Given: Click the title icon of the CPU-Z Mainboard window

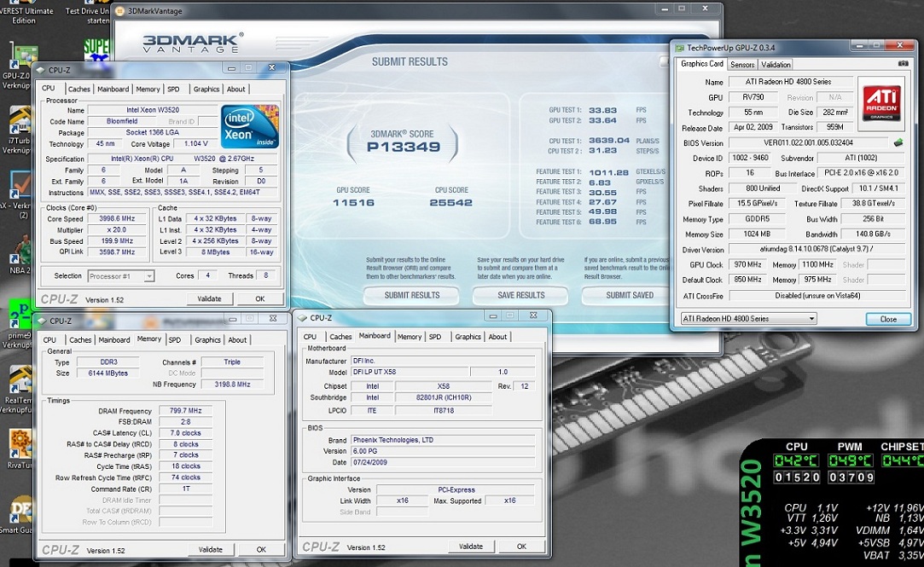Looking at the screenshot, I should click(303, 318).
